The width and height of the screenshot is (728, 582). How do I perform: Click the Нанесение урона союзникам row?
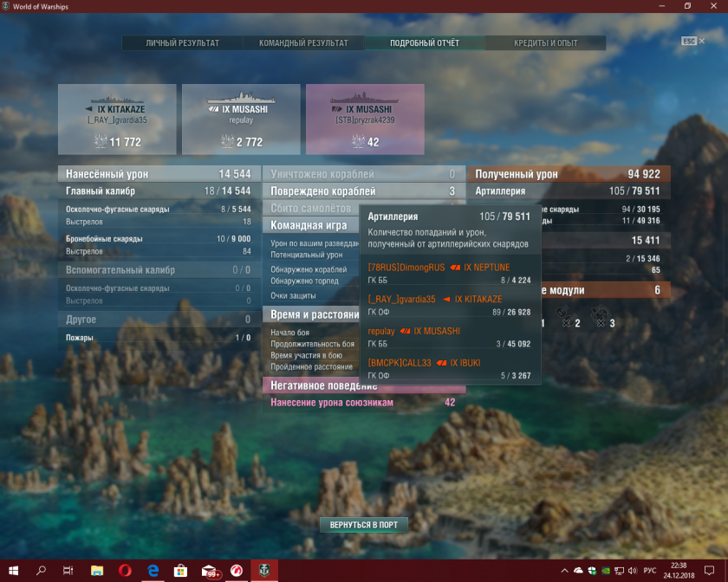pos(364,403)
